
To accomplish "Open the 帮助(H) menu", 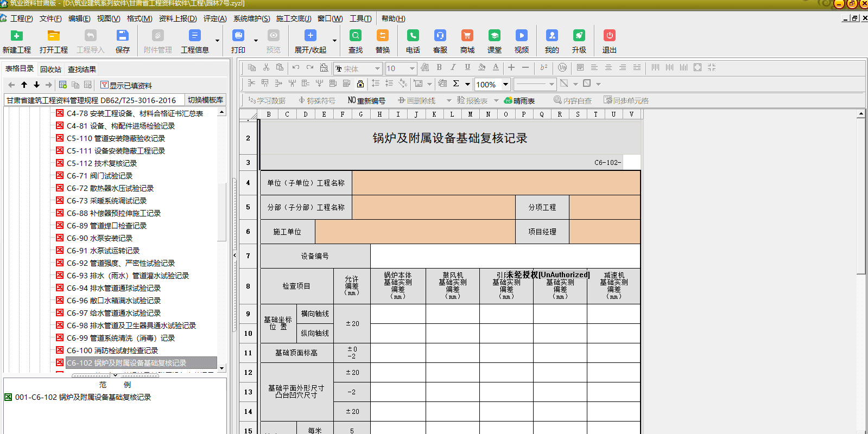I will (x=394, y=18).
